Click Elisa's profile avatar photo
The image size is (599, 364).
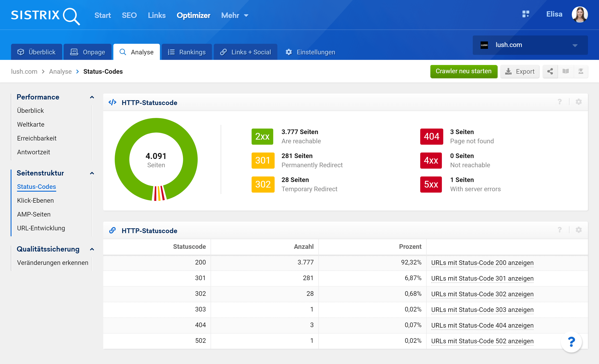click(580, 15)
